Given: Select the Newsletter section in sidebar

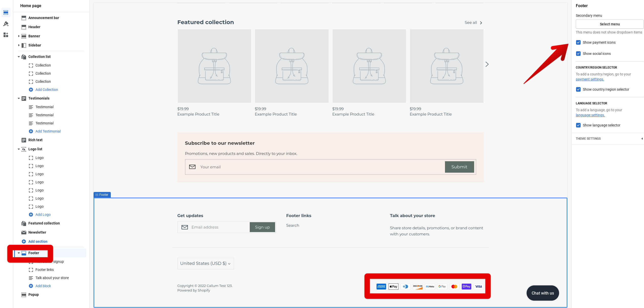Looking at the screenshot, I should (37, 232).
